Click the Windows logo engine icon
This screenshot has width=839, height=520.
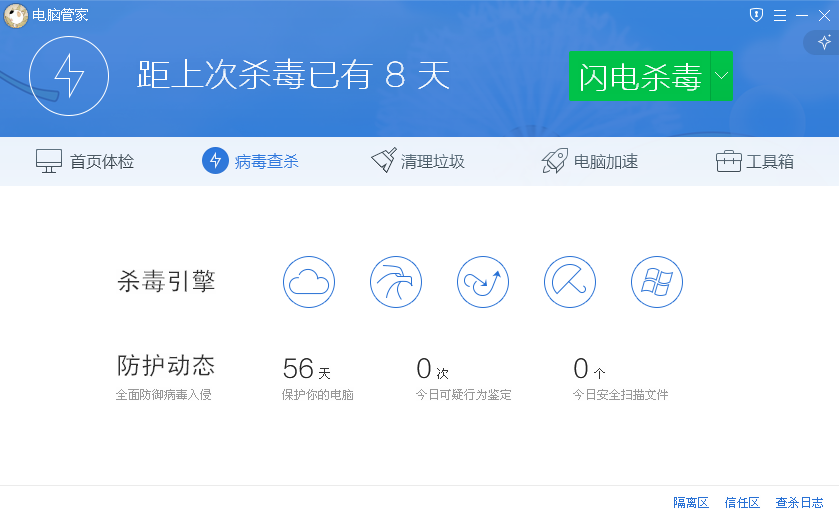click(x=657, y=281)
